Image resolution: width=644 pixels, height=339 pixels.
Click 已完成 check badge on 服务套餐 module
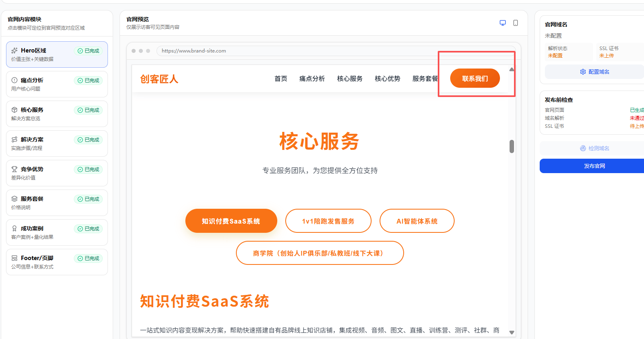pos(88,199)
